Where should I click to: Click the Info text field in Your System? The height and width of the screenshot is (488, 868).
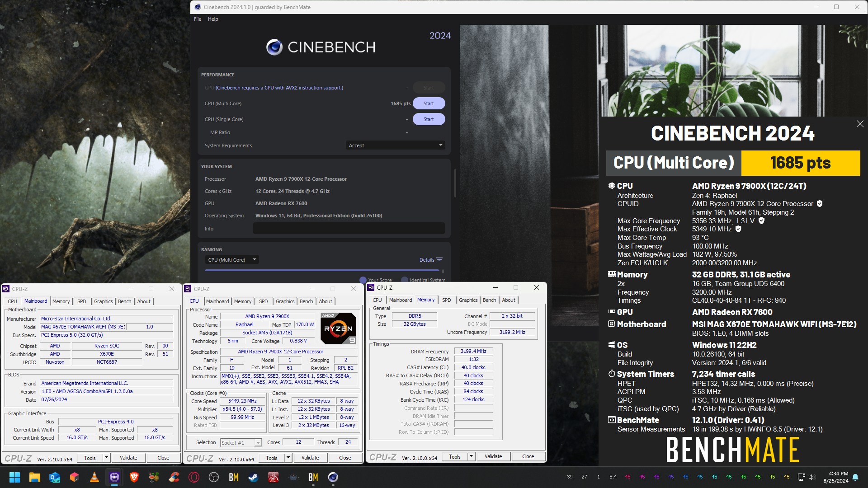tap(349, 229)
